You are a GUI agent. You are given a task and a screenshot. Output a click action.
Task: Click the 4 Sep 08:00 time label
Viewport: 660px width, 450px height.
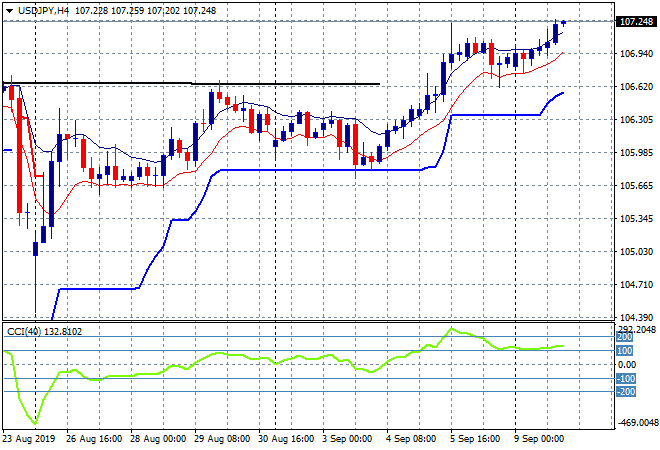(411, 439)
